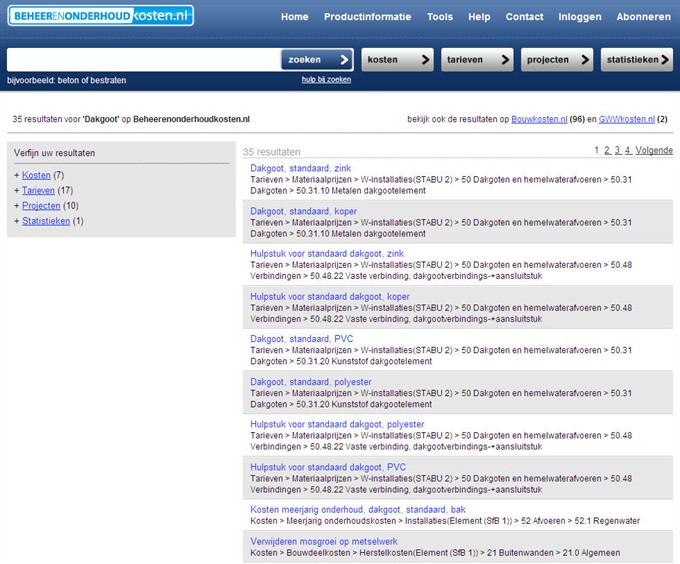Focus the search input field

[x=144, y=59]
